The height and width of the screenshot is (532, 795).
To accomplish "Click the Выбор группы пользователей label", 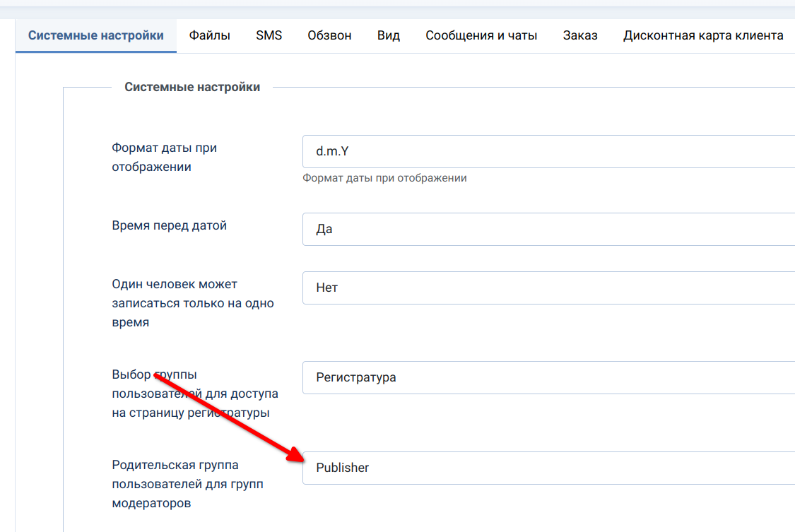I will click(194, 394).
